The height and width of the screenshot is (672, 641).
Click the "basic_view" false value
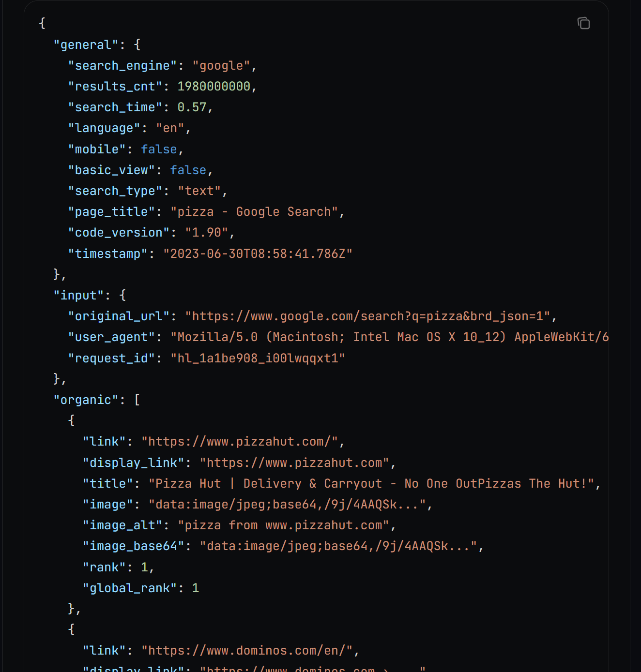coord(188,170)
